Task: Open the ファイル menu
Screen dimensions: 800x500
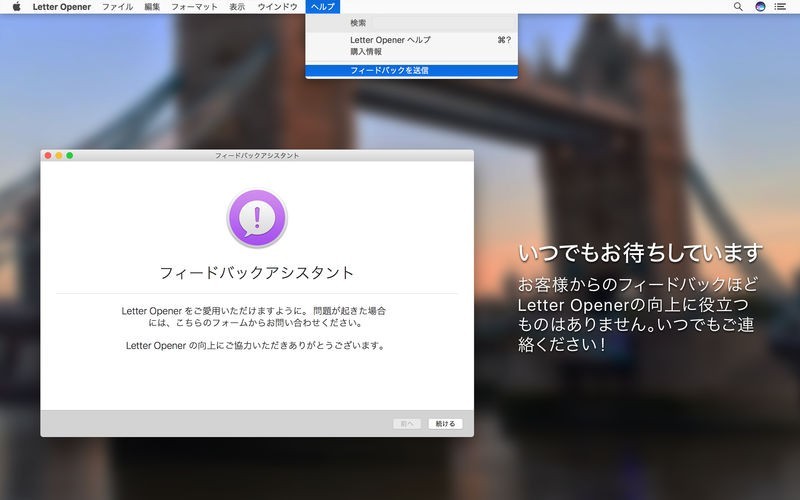Action: 117,7
